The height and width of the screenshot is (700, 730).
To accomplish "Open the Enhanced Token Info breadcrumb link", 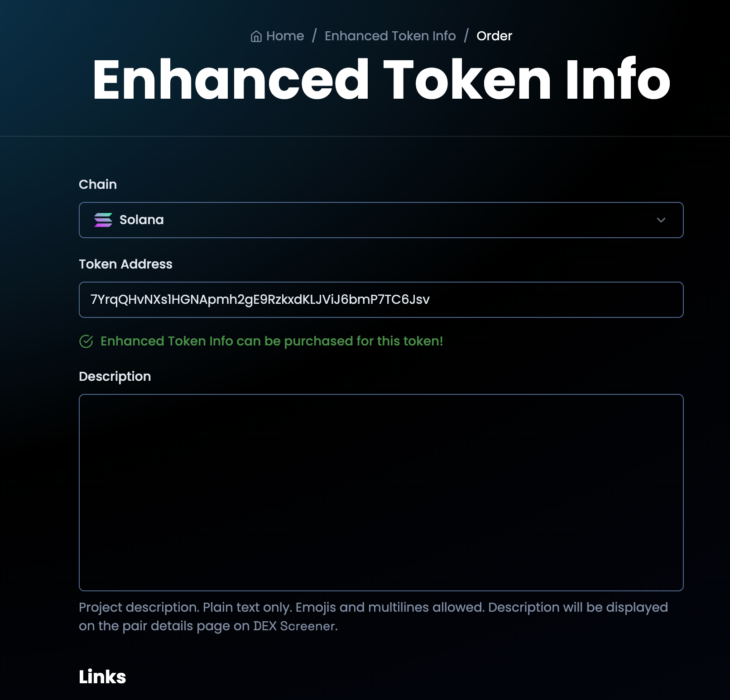I will click(390, 36).
